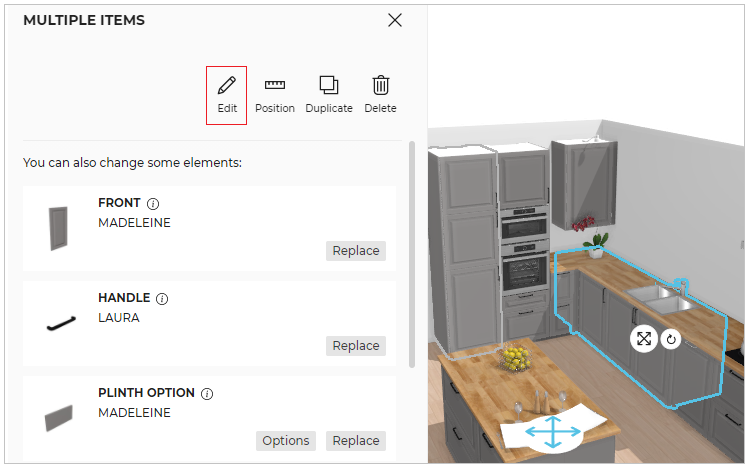Click the panel's vertical scrollbar
The height and width of the screenshot is (469, 751).
point(411,250)
